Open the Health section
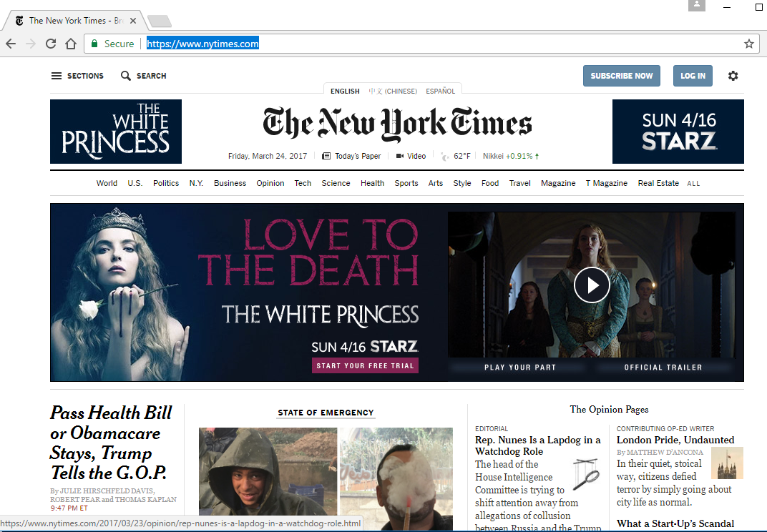767x532 pixels. pos(372,183)
